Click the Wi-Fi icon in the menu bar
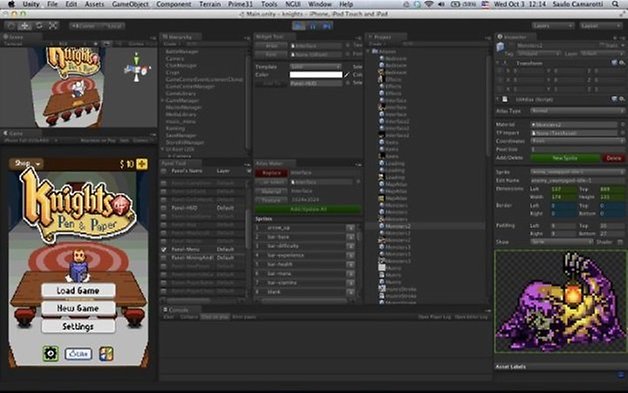This screenshot has width=628, height=393. (x=429, y=4)
